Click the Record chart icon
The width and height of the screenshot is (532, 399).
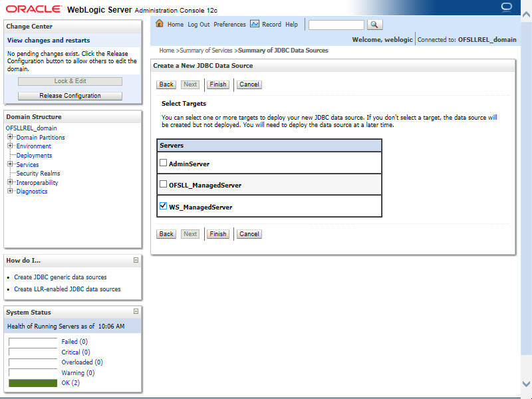point(255,24)
